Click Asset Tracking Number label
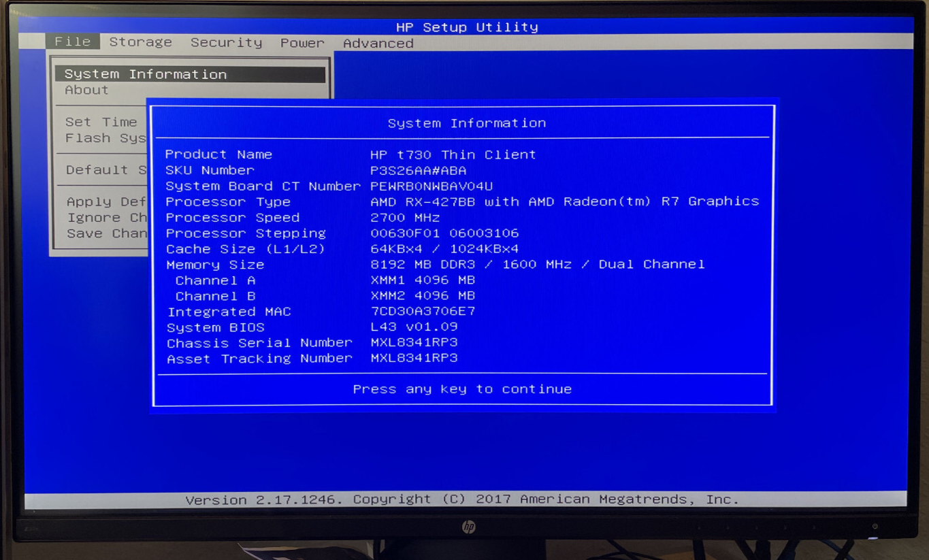The height and width of the screenshot is (560, 929). click(259, 359)
